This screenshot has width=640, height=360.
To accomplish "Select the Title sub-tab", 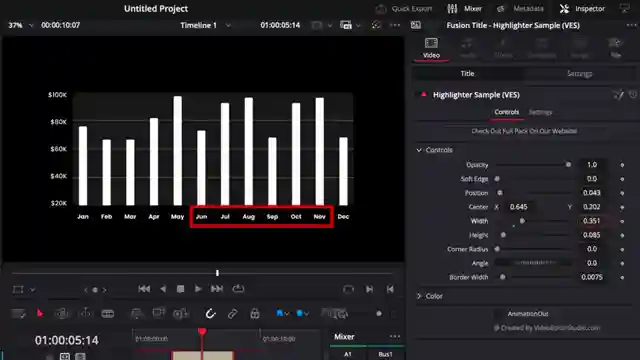I will (x=467, y=73).
